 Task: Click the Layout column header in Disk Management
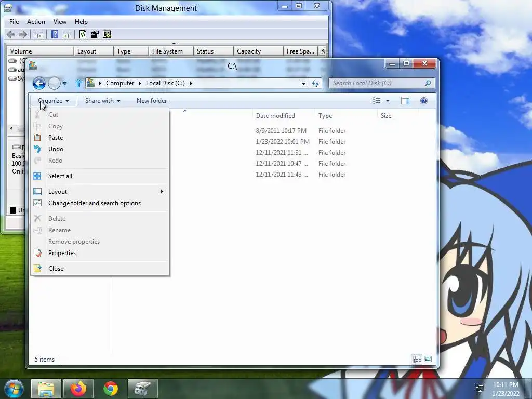(x=94, y=51)
